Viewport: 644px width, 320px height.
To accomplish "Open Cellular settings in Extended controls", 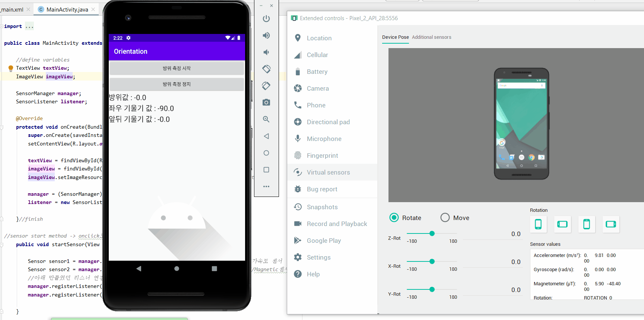I will 332,55.
